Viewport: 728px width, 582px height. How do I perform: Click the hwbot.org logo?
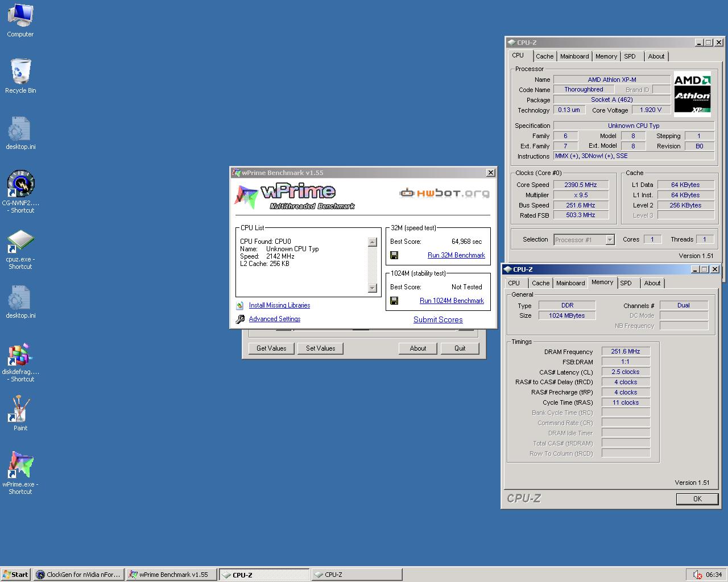[x=444, y=193]
